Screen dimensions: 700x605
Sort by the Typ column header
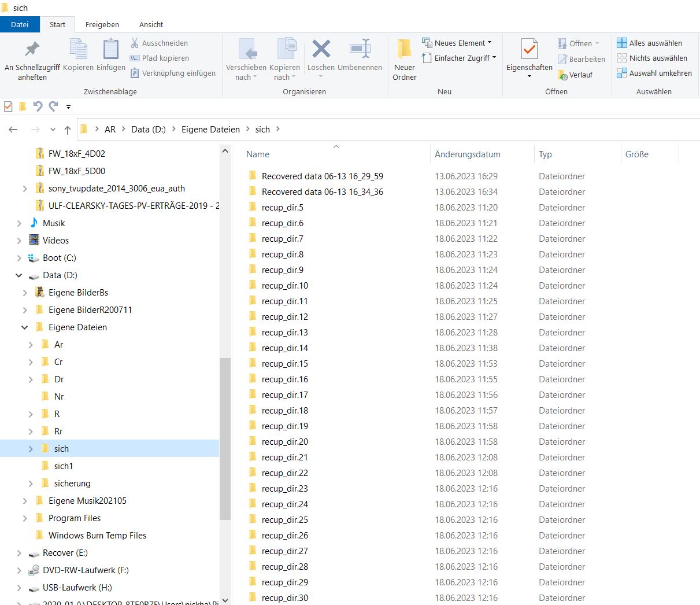tap(545, 154)
